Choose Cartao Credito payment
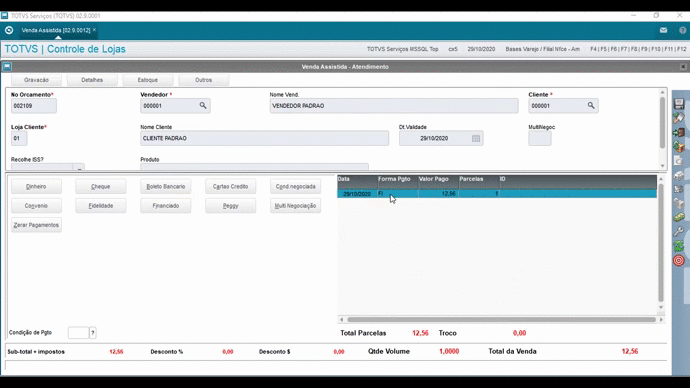Image resolution: width=690 pixels, height=388 pixels. pos(231,187)
